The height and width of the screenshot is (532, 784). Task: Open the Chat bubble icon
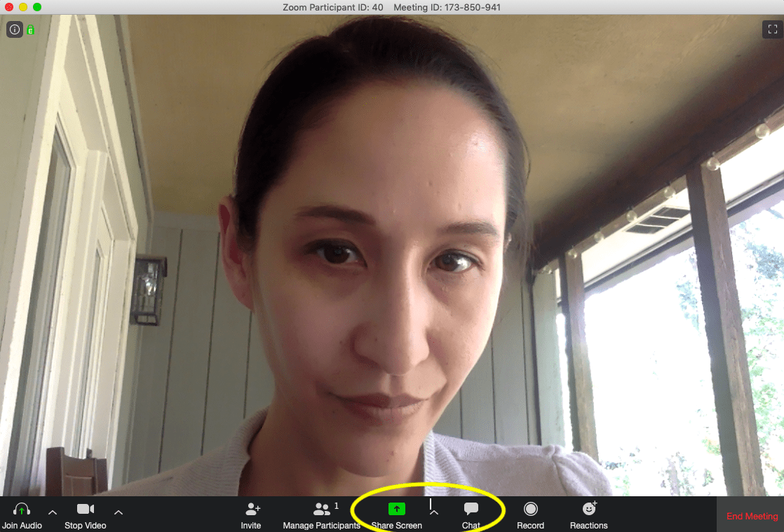[471, 509]
